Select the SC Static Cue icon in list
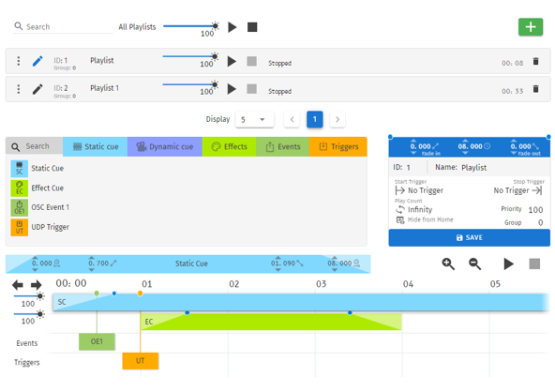Image resolution: width=555 pixels, height=392 pixels. [x=19, y=169]
